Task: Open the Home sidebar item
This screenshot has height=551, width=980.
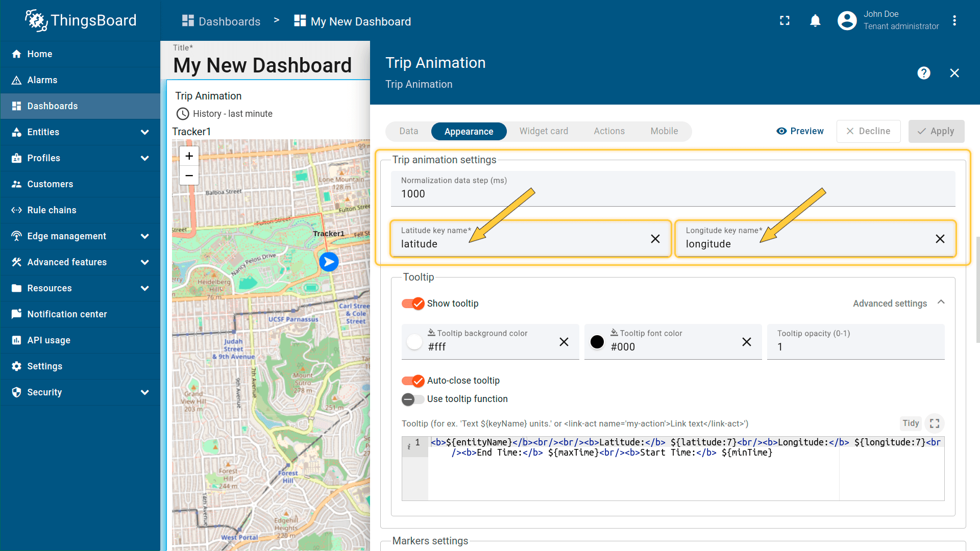Action: [x=80, y=54]
